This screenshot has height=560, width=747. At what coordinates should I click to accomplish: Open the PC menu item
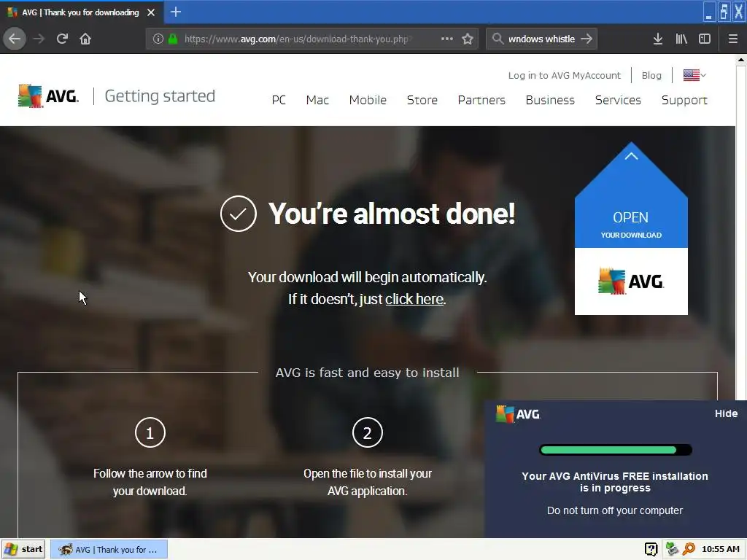pos(279,100)
